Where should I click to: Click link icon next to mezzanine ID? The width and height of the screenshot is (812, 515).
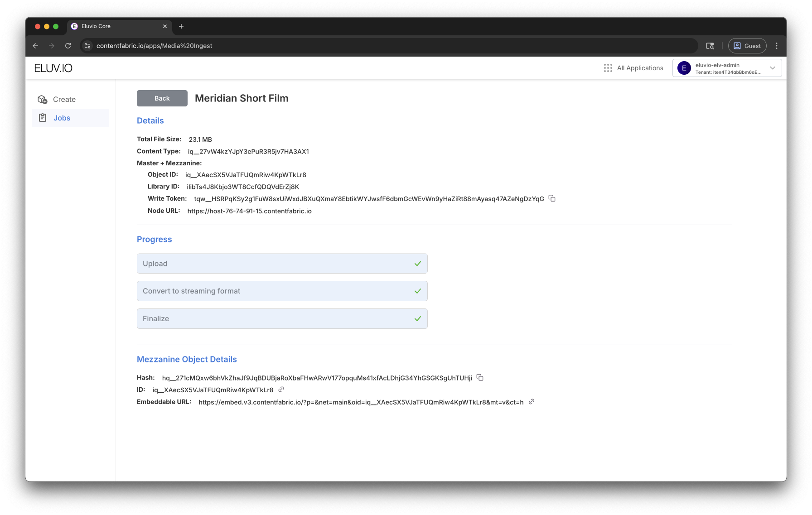281,390
